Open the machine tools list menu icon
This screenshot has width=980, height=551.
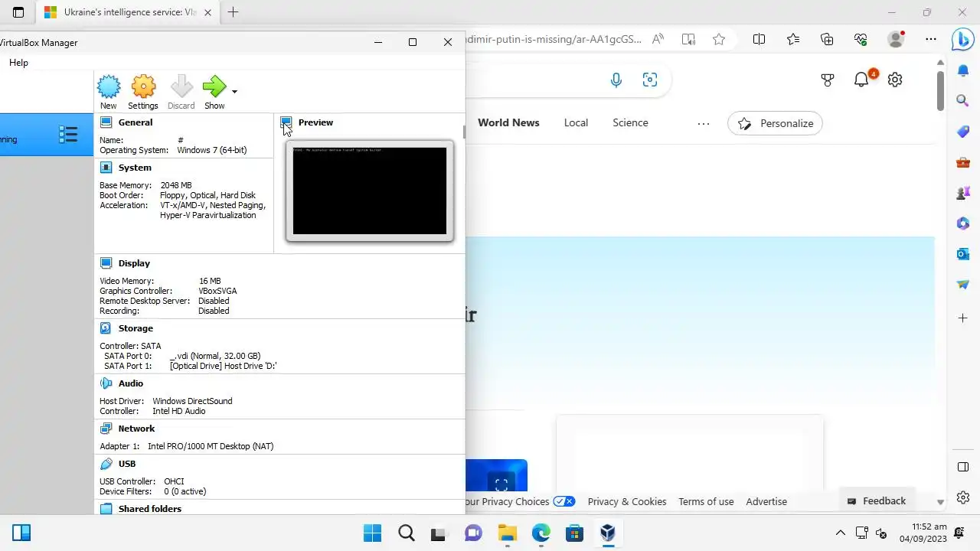click(68, 135)
